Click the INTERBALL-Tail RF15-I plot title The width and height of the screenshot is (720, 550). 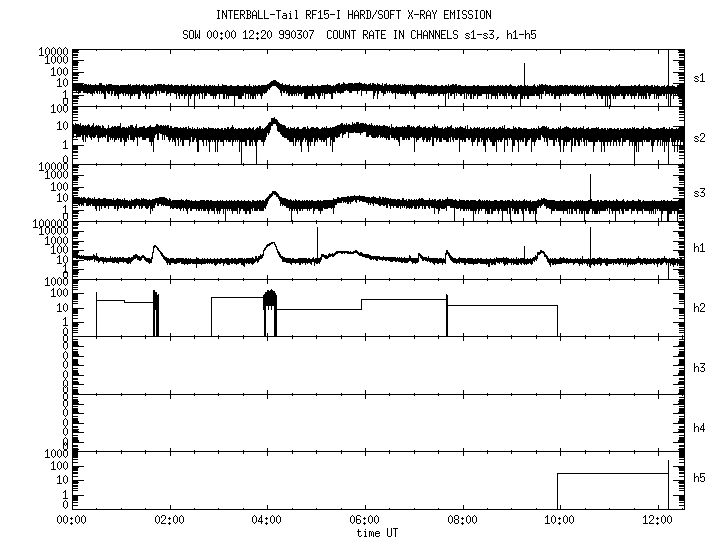354,15
